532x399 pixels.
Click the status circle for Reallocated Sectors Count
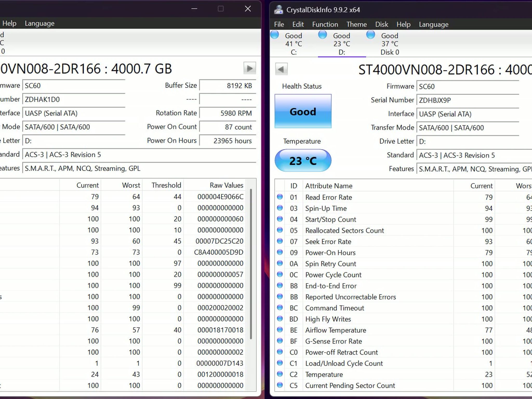tap(280, 230)
